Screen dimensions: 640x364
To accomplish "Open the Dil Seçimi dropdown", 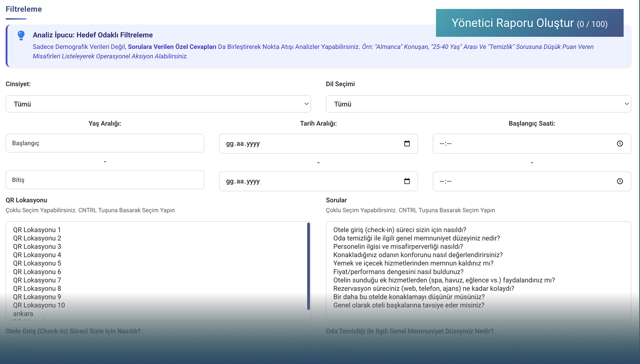I will (478, 104).
